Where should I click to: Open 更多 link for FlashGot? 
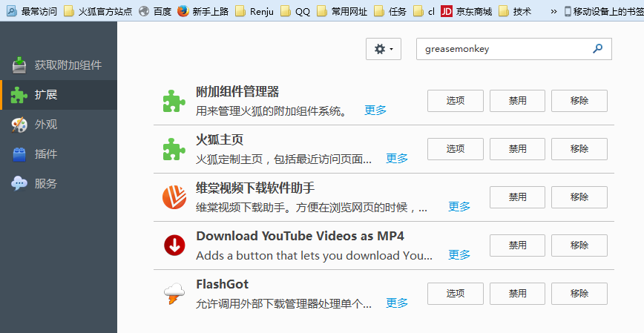coord(397,303)
